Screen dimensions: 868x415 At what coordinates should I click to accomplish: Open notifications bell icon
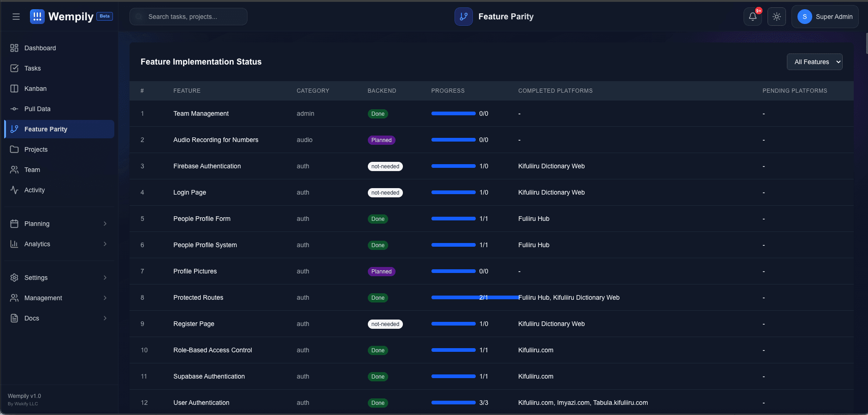752,17
